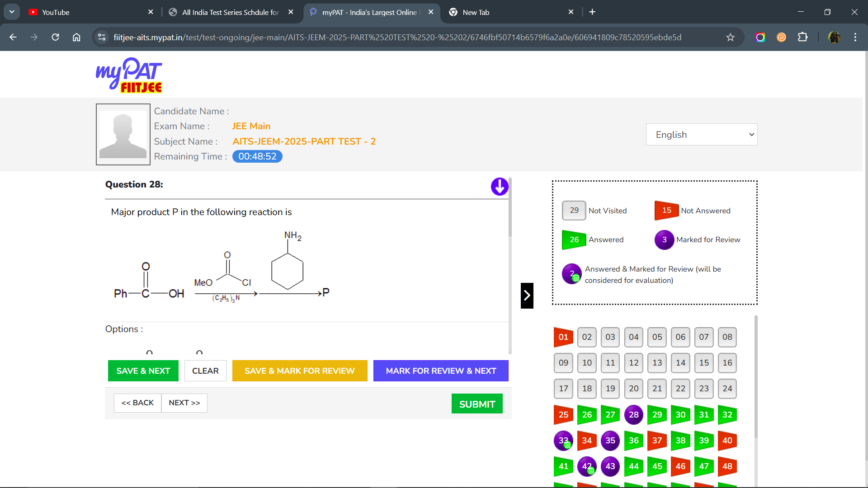
Task: Click the SAVE & NEXT button
Action: [x=143, y=371]
